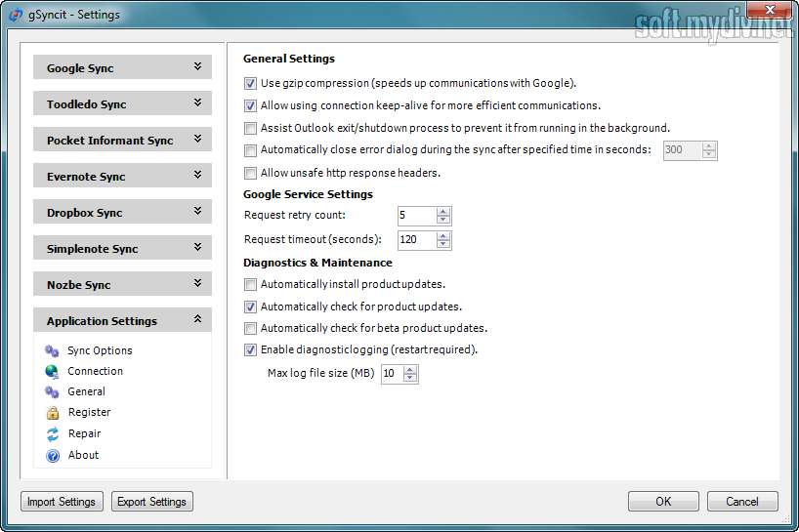Expand the Google Sync section
799x532 pixels.
point(122,67)
